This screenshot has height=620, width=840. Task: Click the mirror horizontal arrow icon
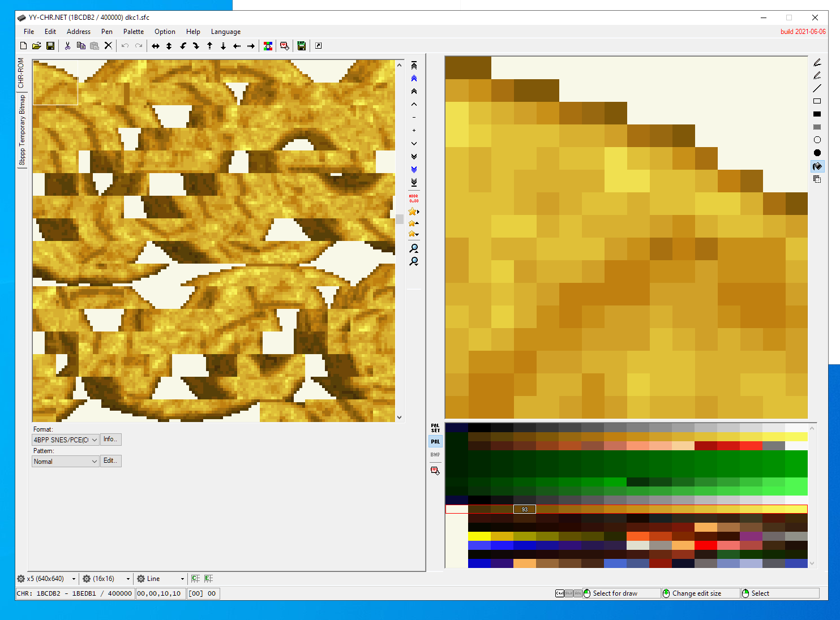[x=156, y=46]
